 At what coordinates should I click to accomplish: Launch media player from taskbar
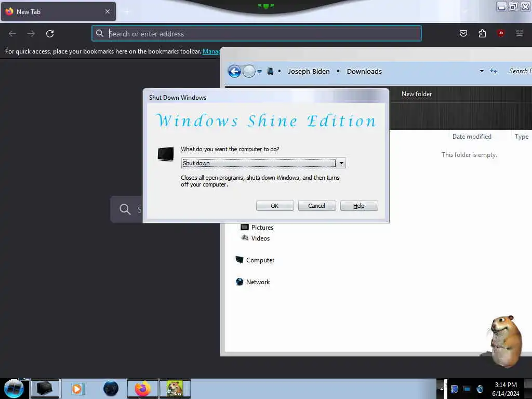[77, 389]
